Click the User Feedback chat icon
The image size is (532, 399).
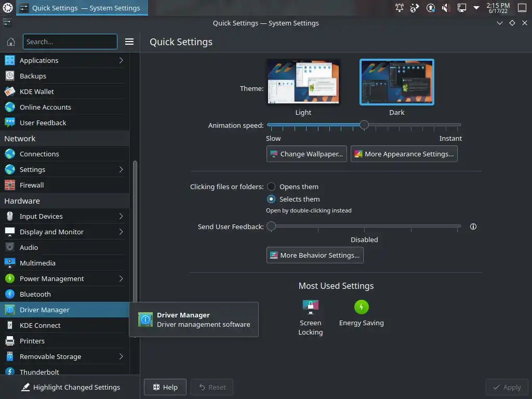(x=10, y=123)
